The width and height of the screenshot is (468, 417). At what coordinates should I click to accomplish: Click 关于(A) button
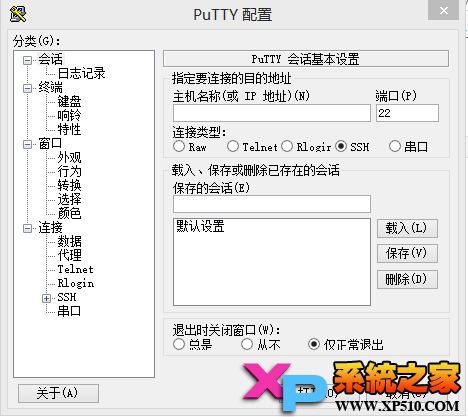click(58, 393)
